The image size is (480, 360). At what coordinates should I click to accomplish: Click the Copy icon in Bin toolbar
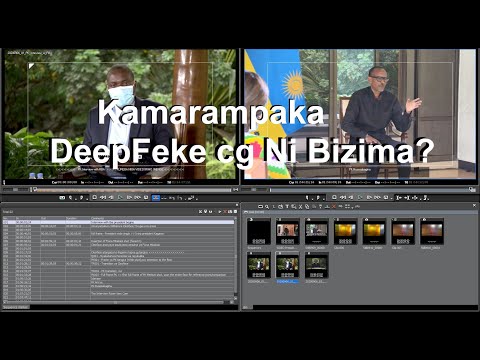(x=307, y=207)
